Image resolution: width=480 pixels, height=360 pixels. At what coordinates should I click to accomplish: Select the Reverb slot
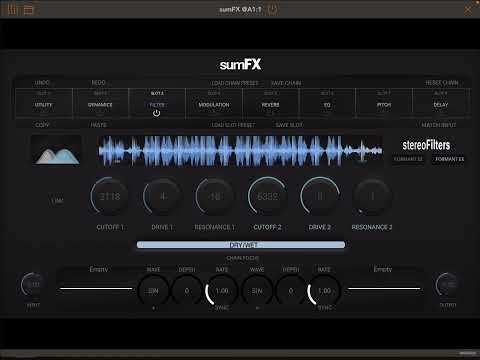click(270, 104)
